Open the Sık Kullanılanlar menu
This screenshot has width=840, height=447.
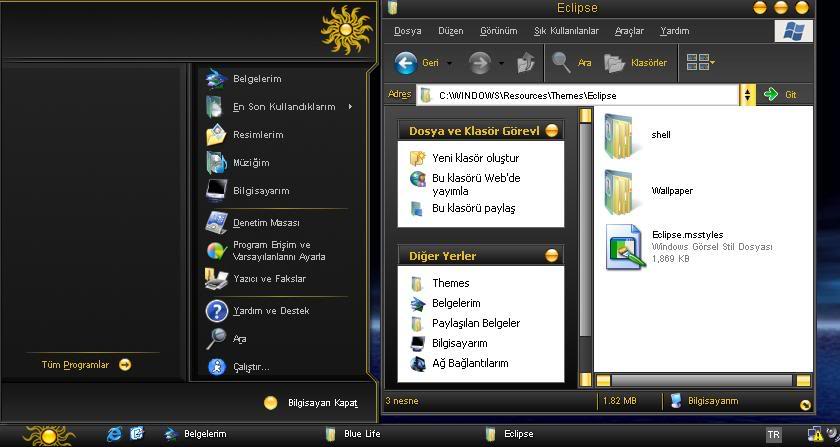(566, 31)
